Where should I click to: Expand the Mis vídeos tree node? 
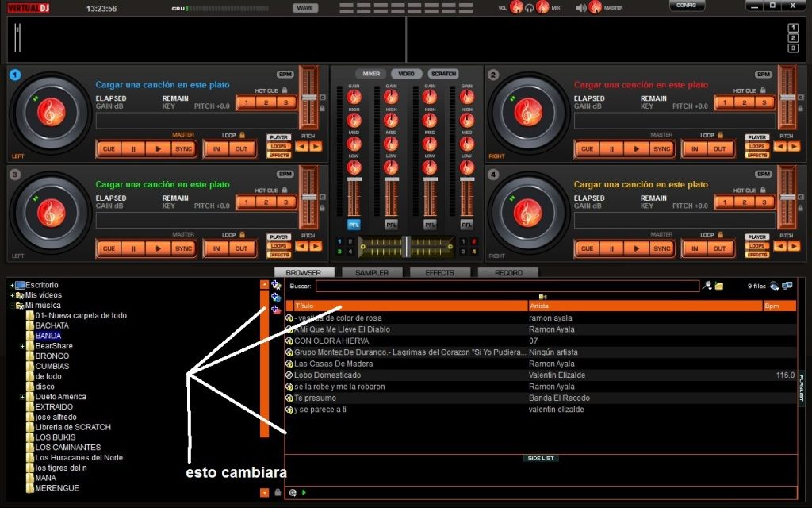click(12, 295)
